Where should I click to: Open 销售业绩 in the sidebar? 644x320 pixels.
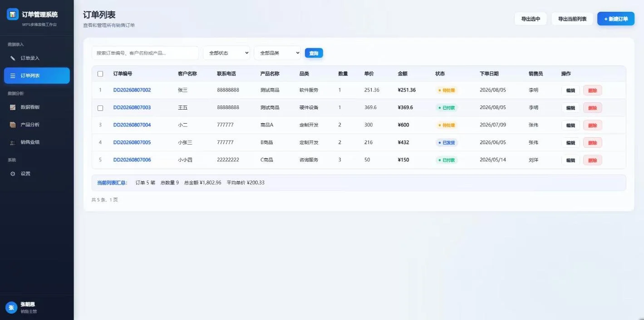37,142
